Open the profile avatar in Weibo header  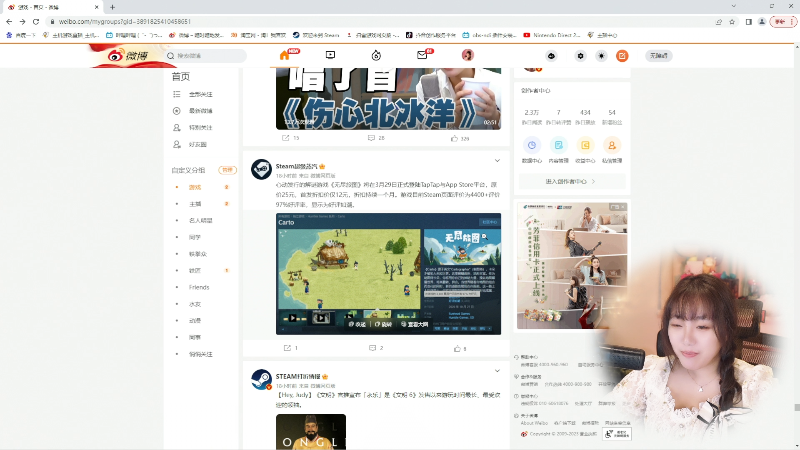[467, 55]
